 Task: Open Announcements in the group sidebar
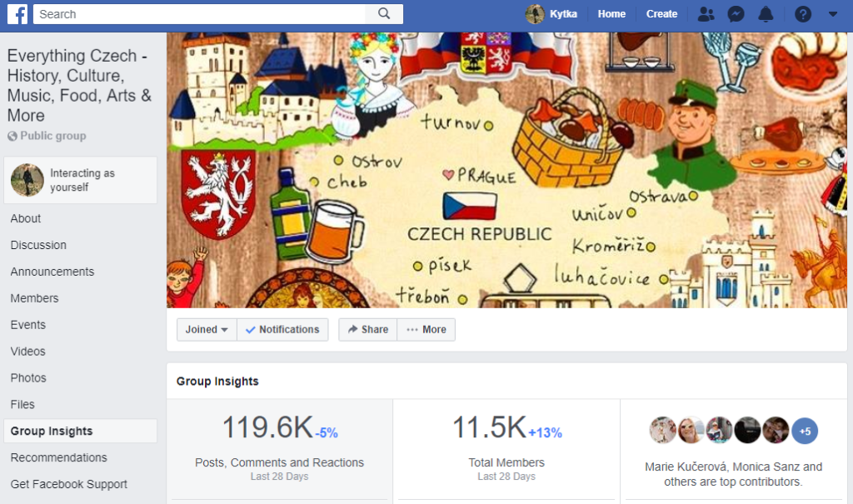(52, 272)
